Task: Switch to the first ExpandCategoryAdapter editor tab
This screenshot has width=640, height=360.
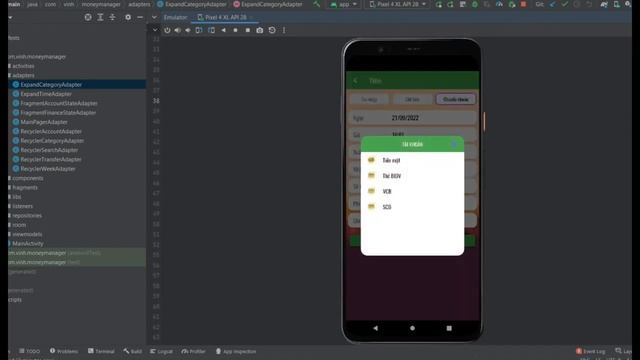Action: (192, 4)
